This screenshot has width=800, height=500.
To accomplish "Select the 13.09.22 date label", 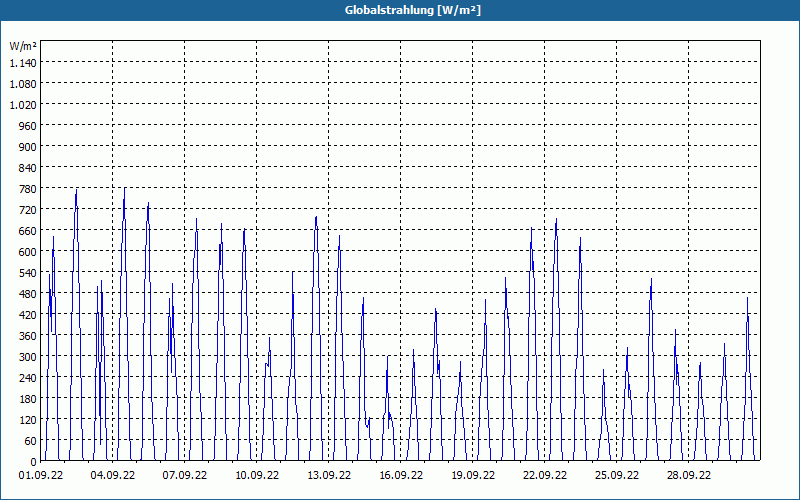I will pos(329,476).
